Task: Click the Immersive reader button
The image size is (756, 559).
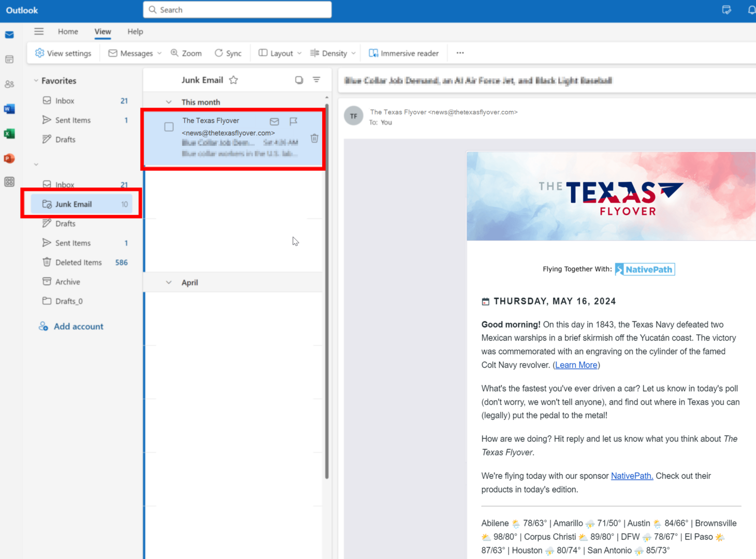Action: click(404, 53)
